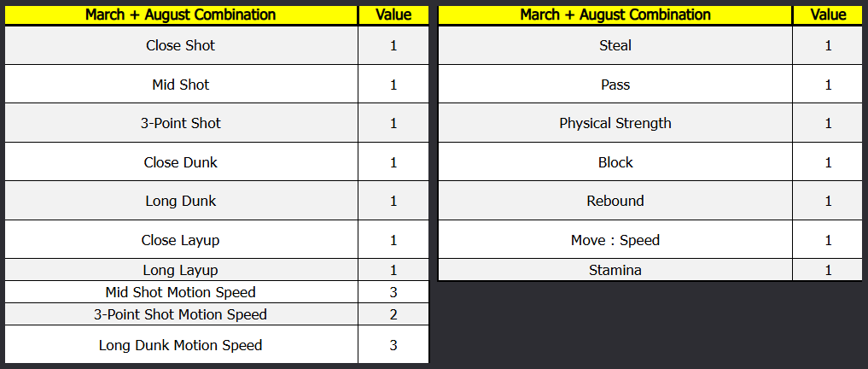
Task: Select the value cell next to Stamina
Action: tap(828, 270)
